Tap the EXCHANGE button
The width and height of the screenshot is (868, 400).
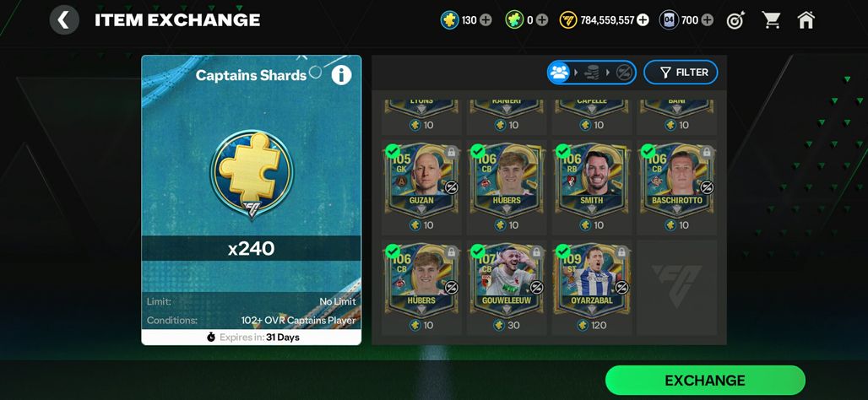705,380
